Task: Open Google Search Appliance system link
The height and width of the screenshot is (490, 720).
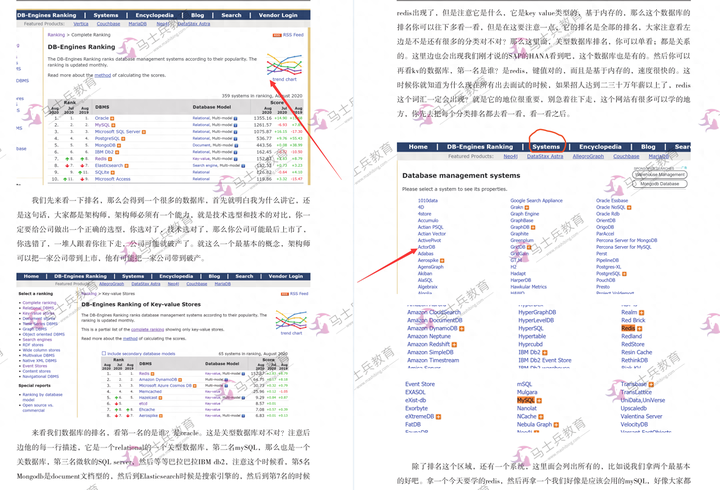Action: click(536, 201)
